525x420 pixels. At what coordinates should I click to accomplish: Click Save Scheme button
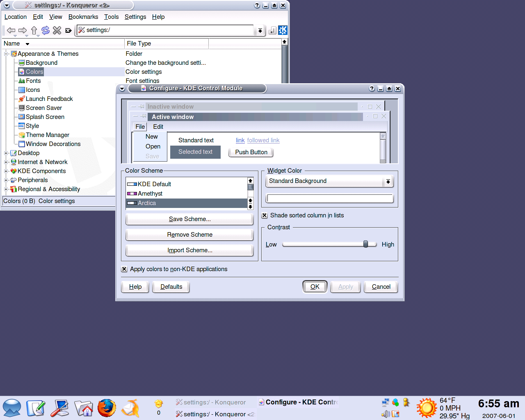click(189, 219)
